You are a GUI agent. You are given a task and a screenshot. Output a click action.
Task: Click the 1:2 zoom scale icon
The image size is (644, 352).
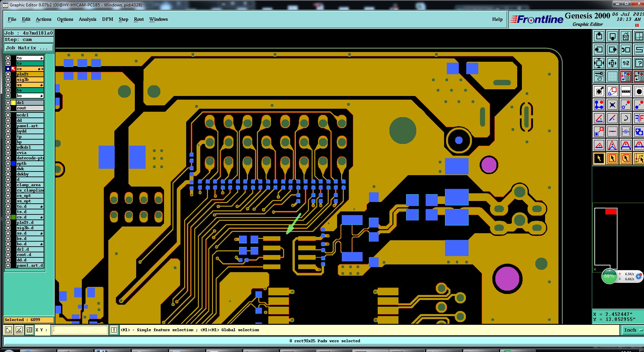pos(626,63)
